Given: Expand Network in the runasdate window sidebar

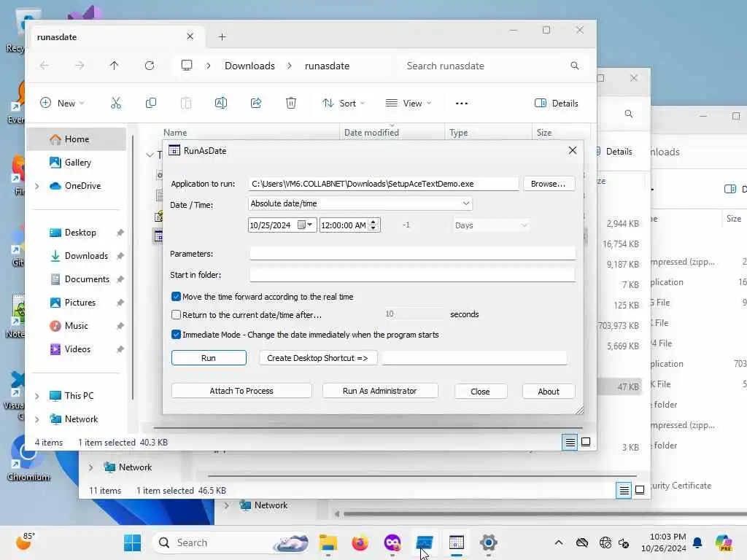Looking at the screenshot, I should (x=37, y=419).
